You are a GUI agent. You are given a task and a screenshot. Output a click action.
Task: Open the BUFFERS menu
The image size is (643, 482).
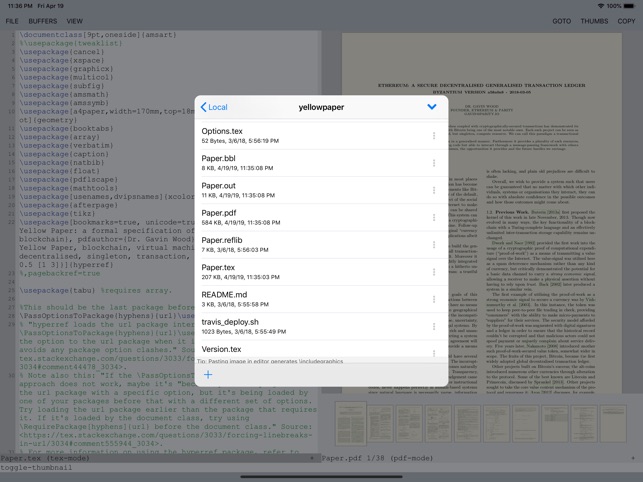tap(43, 21)
